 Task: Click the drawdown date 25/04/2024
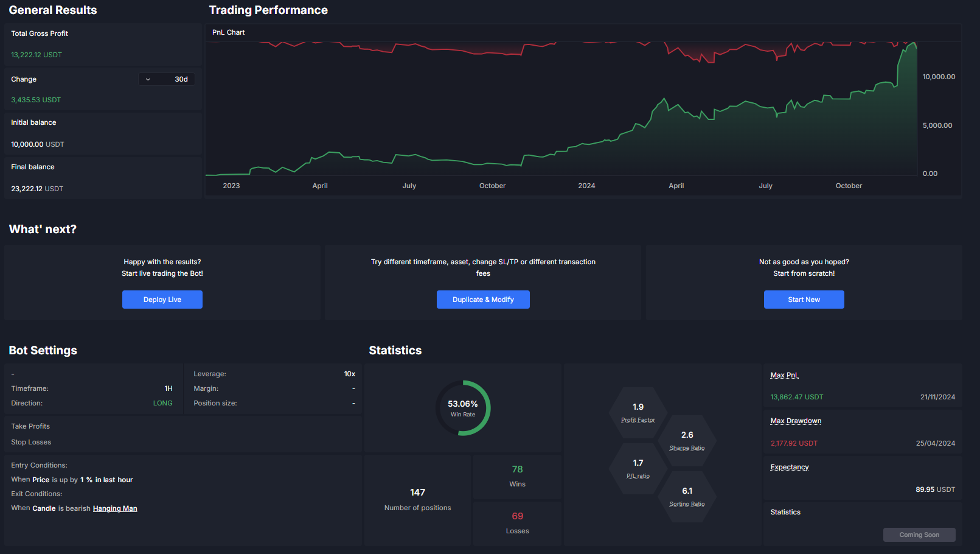[x=936, y=443]
